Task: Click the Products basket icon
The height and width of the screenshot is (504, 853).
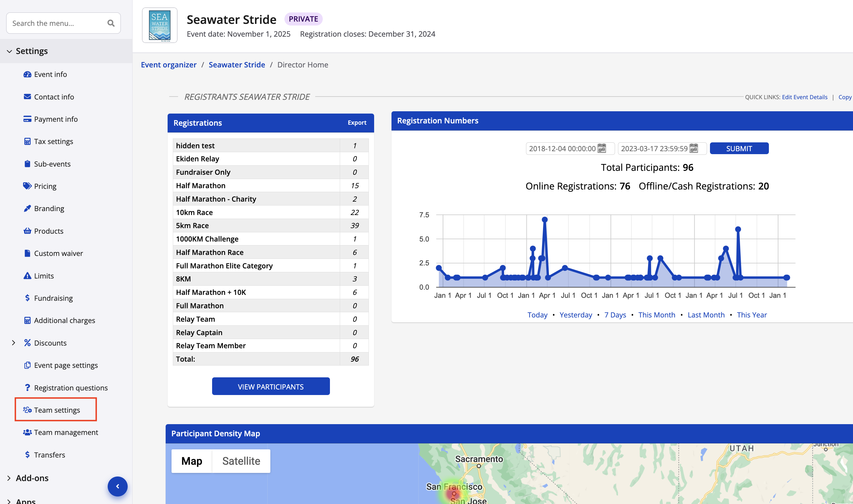Action: pos(27,231)
